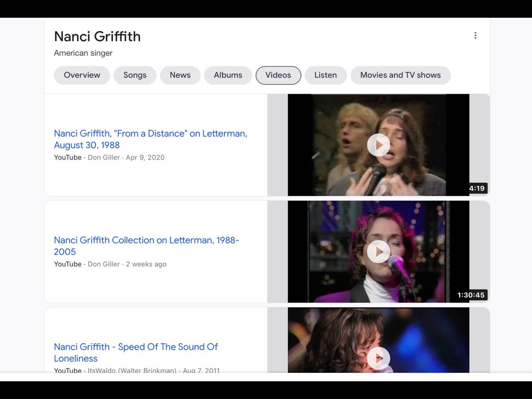Play the Letterman Collection 1988-2005 video

coord(379,251)
